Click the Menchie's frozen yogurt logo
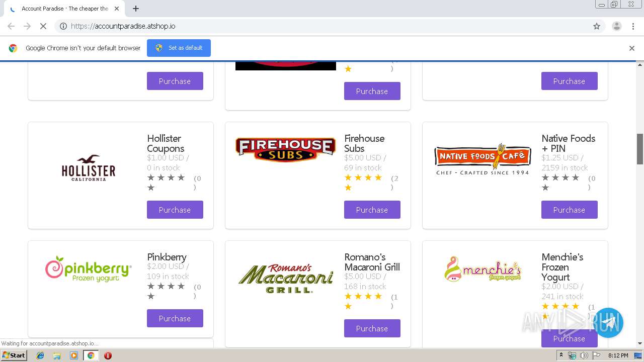 tap(482, 269)
